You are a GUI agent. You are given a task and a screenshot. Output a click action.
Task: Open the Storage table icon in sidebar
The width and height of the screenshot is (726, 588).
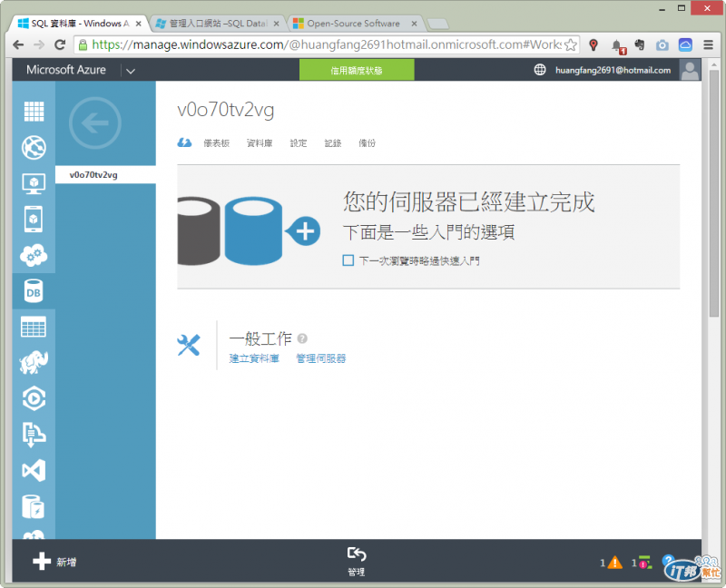(x=34, y=327)
